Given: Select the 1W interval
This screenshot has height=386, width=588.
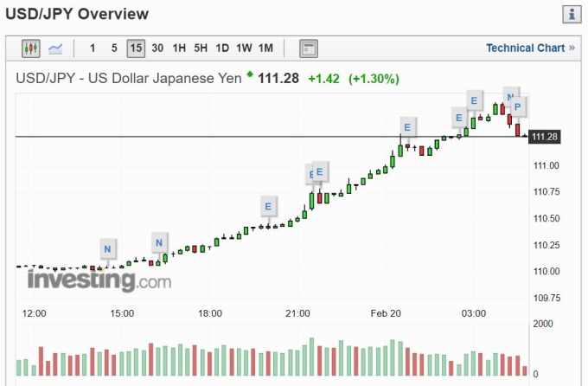Looking at the screenshot, I should (244, 48).
